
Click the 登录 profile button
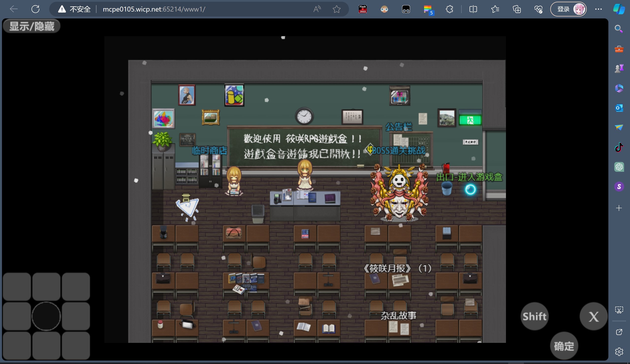click(568, 9)
